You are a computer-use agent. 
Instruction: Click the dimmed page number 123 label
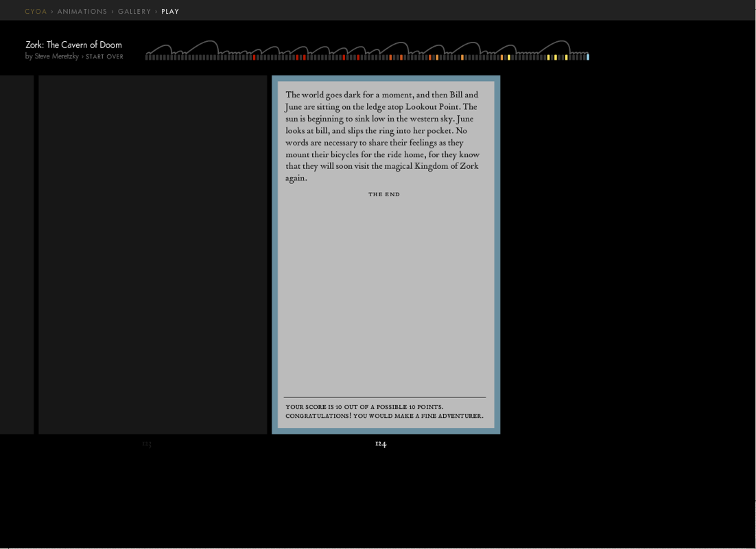[x=147, y=444]
